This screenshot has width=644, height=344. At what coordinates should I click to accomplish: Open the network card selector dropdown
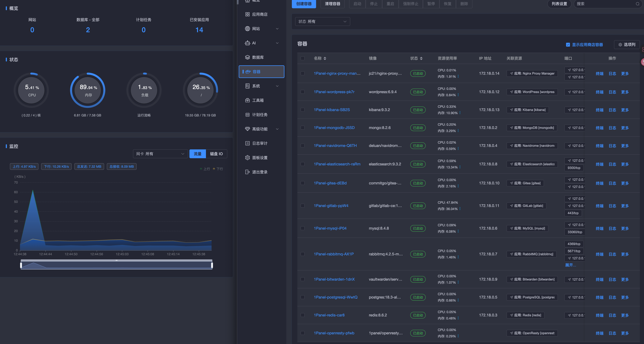160,154
